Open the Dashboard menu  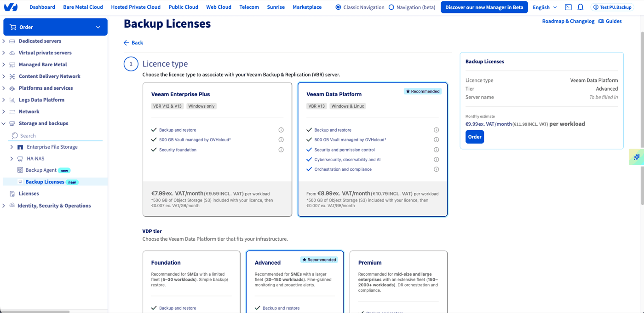[42, 7]
